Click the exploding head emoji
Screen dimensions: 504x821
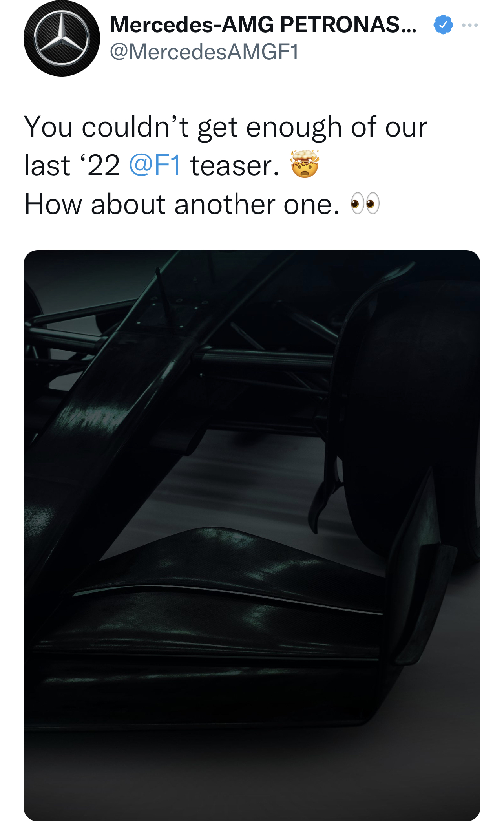[305, 164]
